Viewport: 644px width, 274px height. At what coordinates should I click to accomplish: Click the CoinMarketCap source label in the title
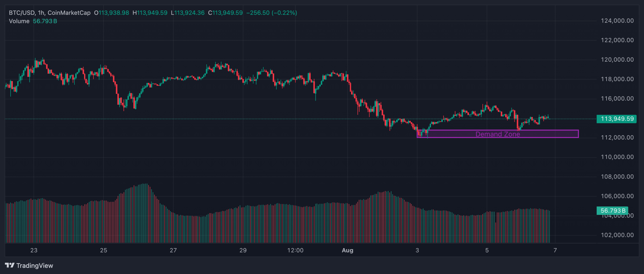click(69, 13)
